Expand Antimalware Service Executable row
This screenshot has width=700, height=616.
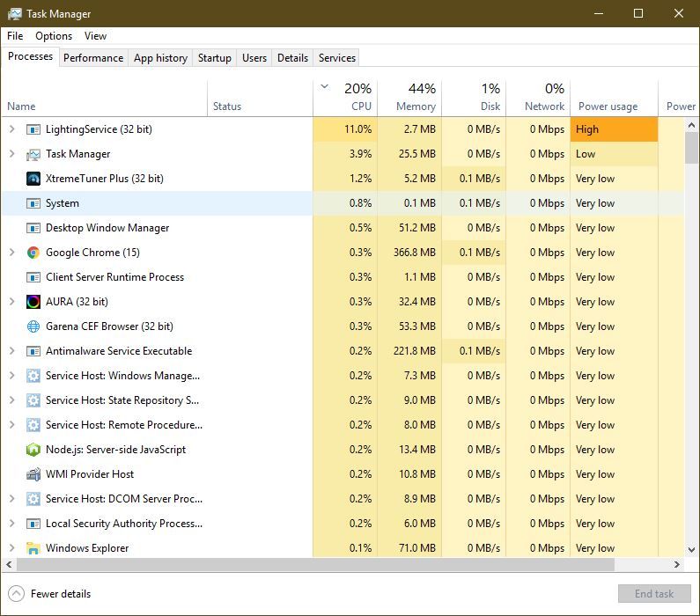tap(12, 351)
